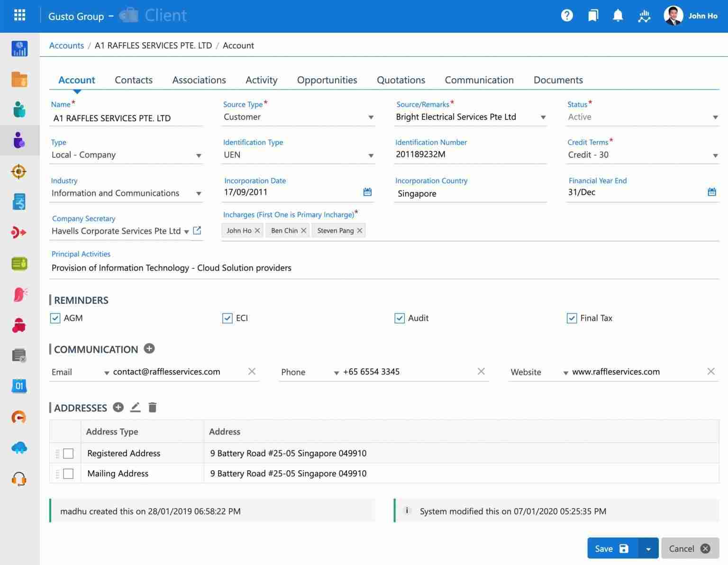Edit the Identification Number field
The image size is (728, 565).
pyautogui.click(x=470, y=155)
